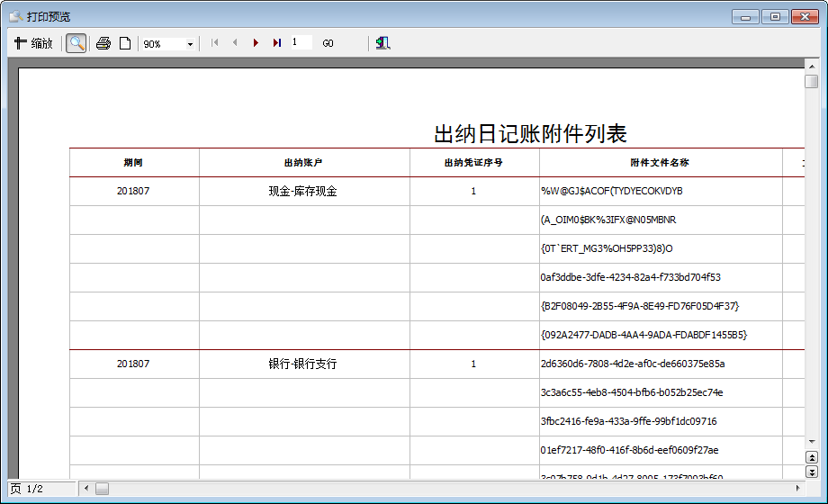Click the vertical scrollbar up arrow

point(811,65)
